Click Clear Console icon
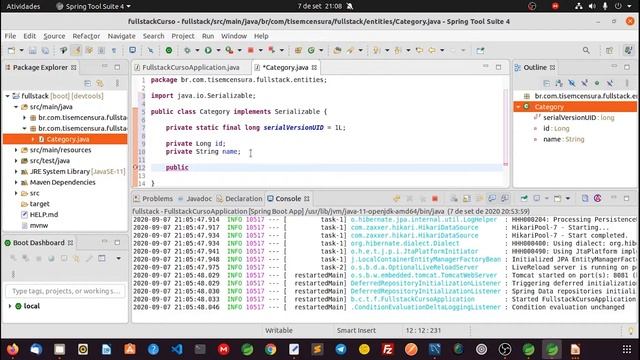Screen dimensions: 640x360 (x=454, y=199)
